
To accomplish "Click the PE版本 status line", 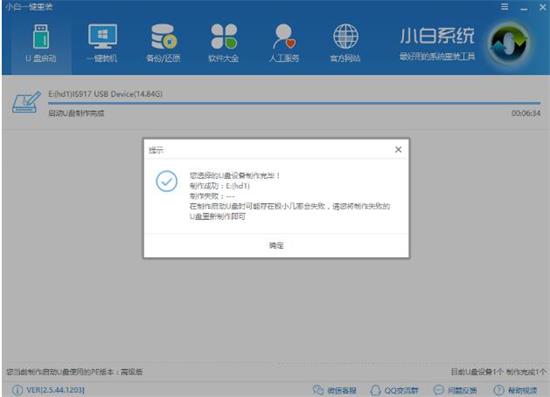I will [x=74, y=372].
